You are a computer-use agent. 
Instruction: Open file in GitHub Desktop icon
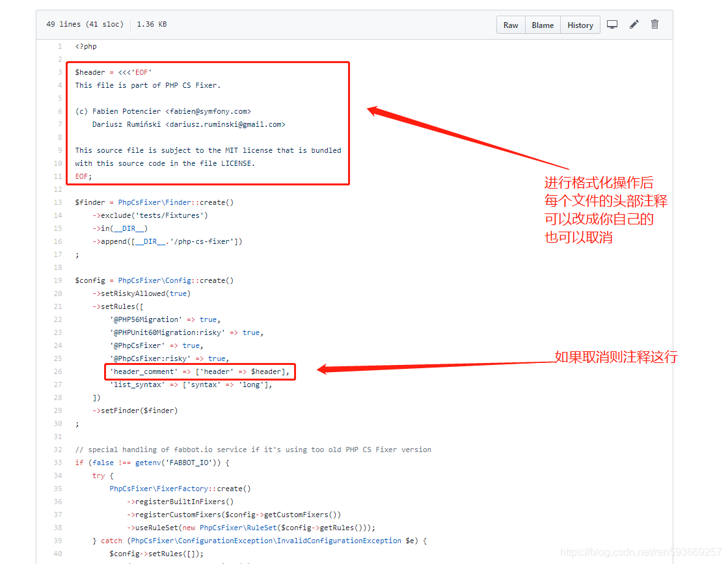(x=612, y=25)
